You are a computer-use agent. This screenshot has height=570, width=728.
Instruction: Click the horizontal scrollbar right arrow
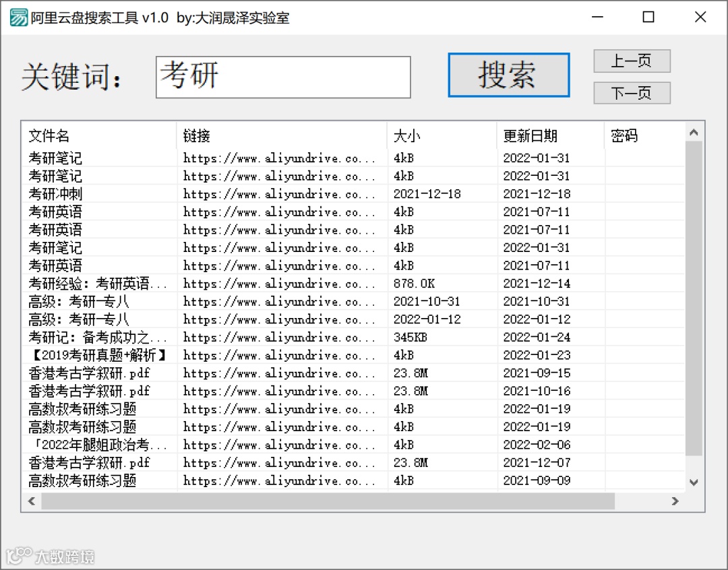[675, 501]
